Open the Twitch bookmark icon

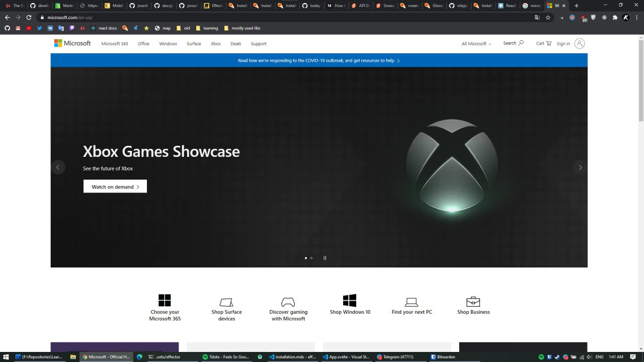click(72, 28)
